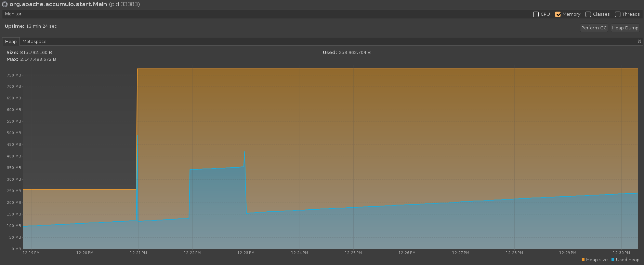Enable the CPU checkbox
Screen dimensions: 644x265
536,14
